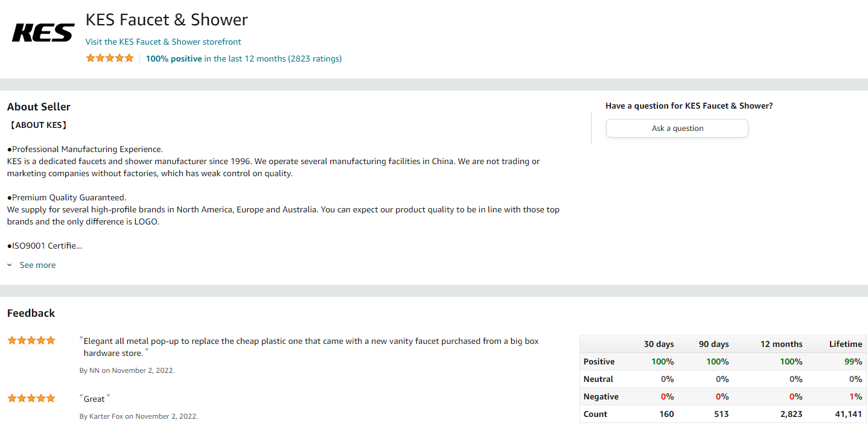Click the Lifetime count 41,141 cell
Screen dimensions: 868x429
pyautogui.click(x=847, y=414)
